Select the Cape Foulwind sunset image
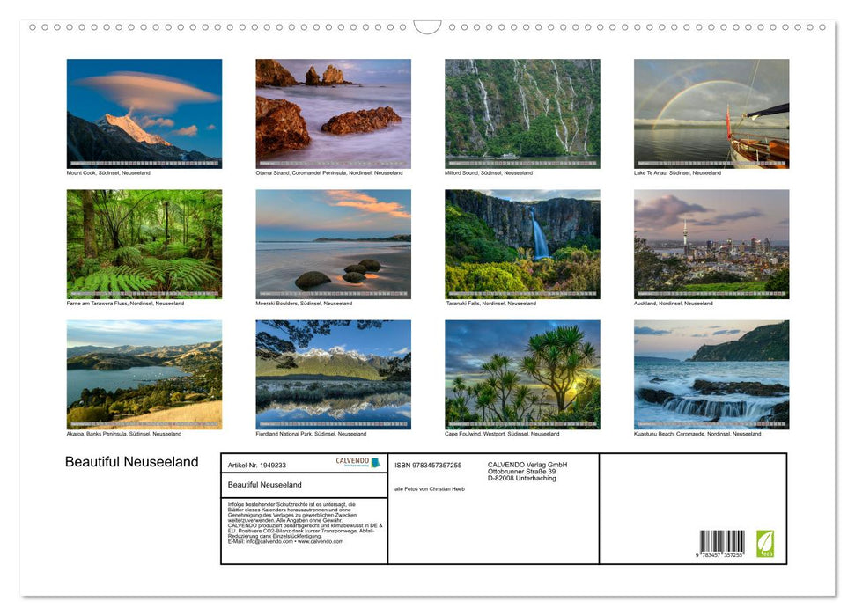The width and height of the screenshot is (855, 616). click(x=521, y=374)
